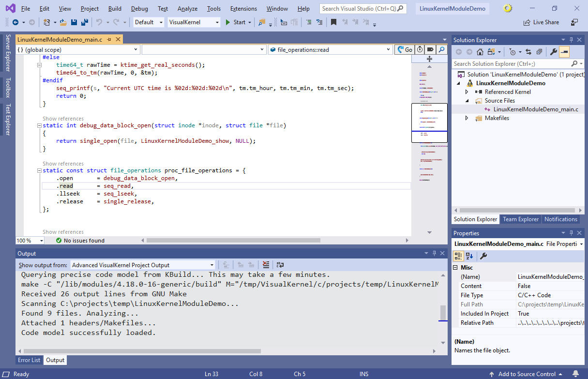The image size is (588, 379).
Task: Click the magnifier icon in the navigation bar
Action: coord(441,49)
